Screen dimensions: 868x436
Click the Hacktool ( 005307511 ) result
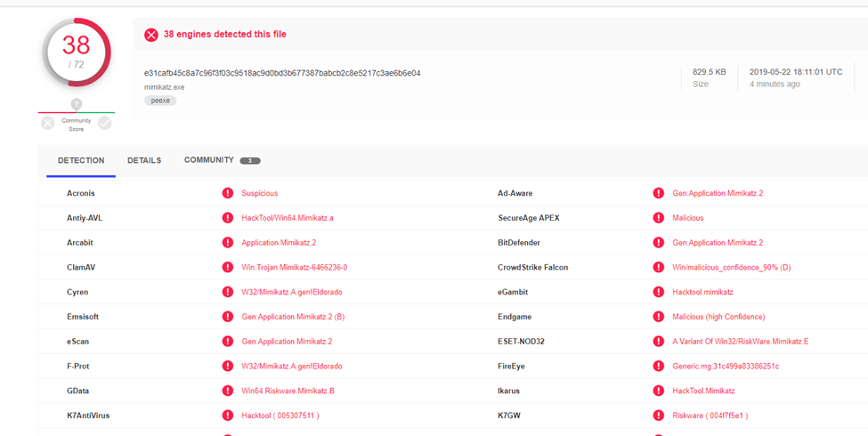(280, 415)
